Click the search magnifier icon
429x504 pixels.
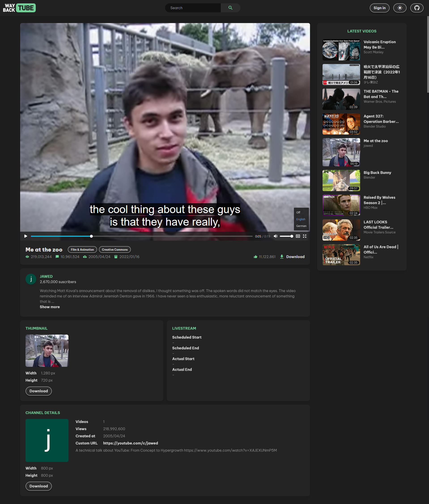click(230, 8)
